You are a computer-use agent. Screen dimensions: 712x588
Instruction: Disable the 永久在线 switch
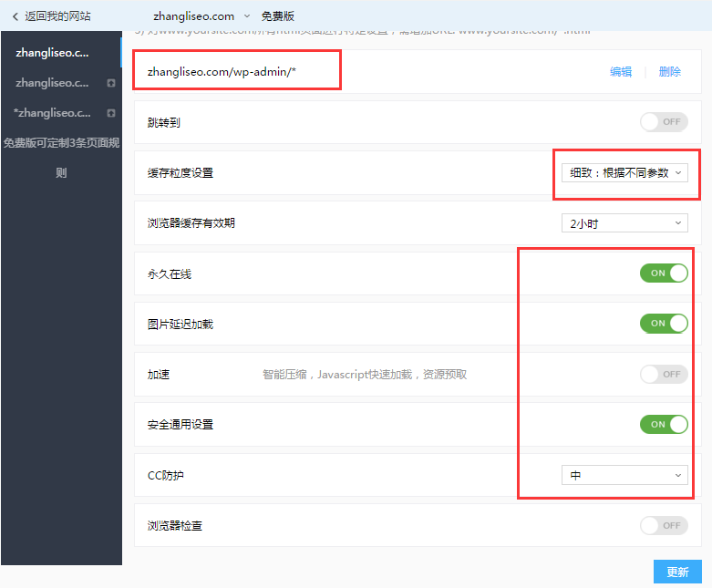coord(664,273)
